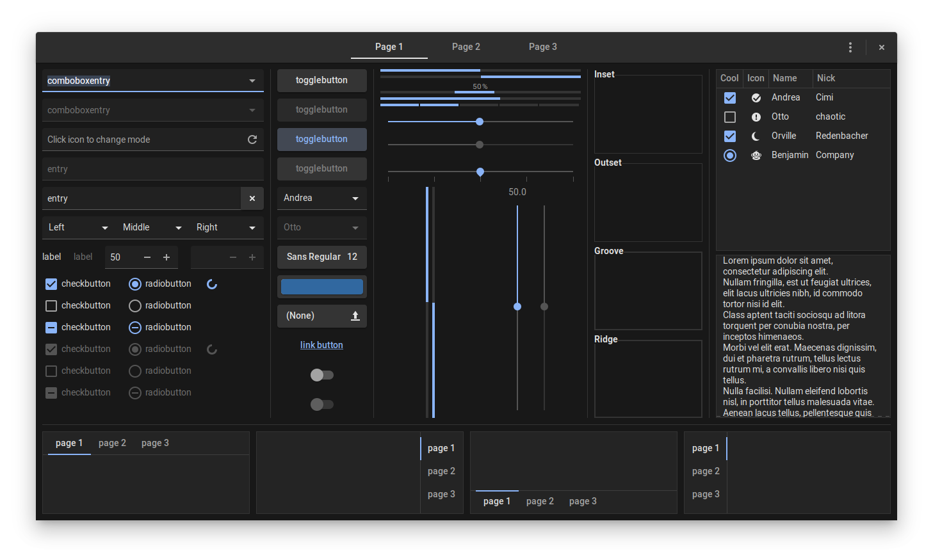This screenshot has width=933, height=560.
Task: Switch to the Page 2 header tab
Action: tap(466, 47)
